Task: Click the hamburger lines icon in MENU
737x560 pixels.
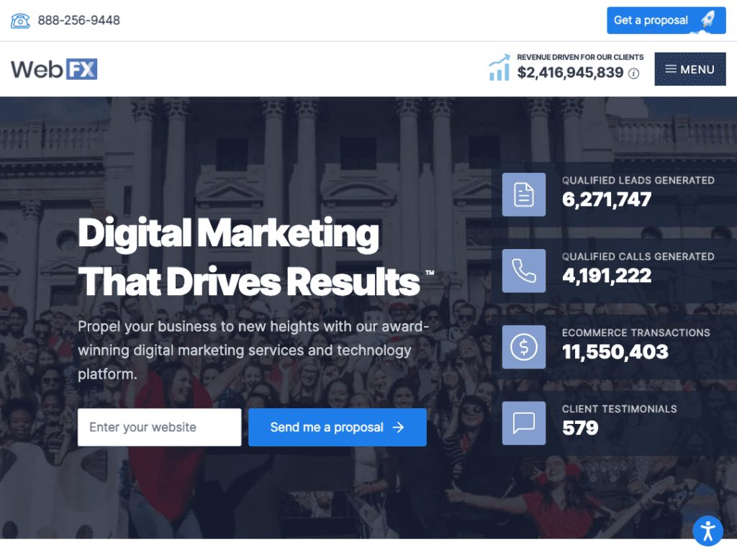Action: click(x=671, y=69)
